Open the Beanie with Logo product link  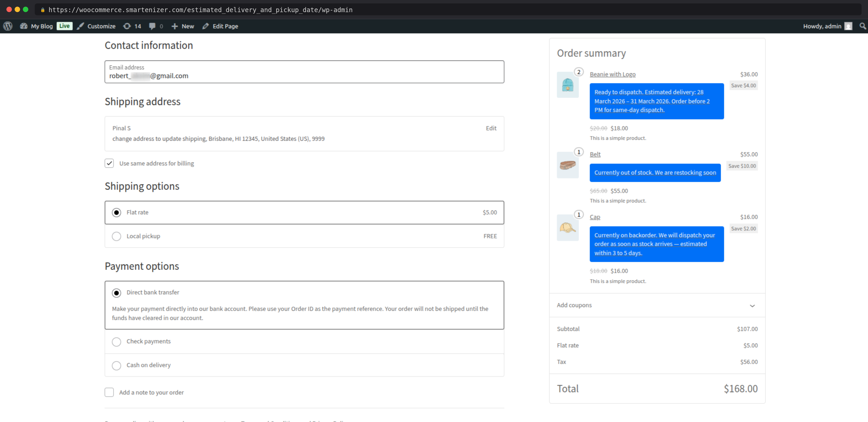(612, 74)
